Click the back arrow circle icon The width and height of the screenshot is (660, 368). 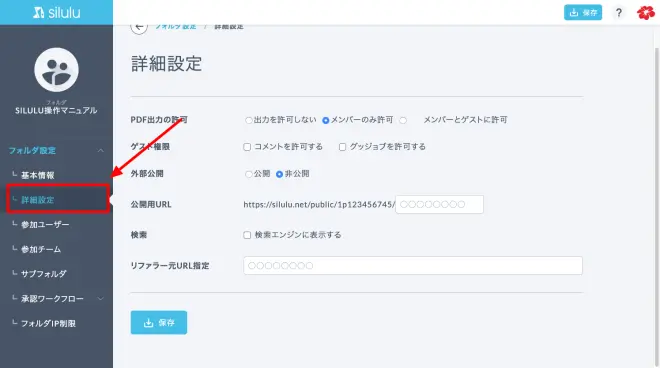click(x=139, y=27)
